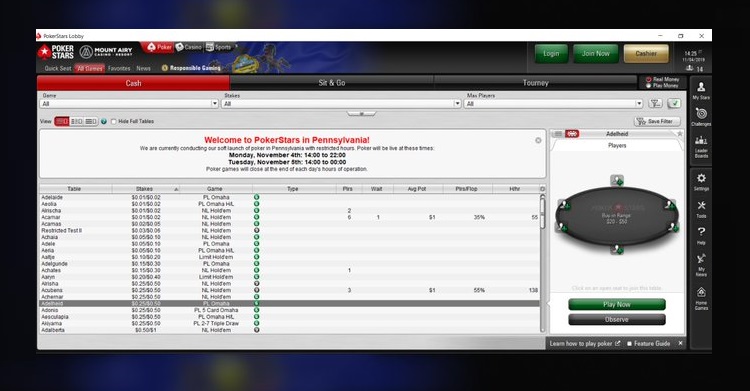Expand the Game filter dropdown
This screenshot has width=750, height=391.
click(x=129, y=104)
